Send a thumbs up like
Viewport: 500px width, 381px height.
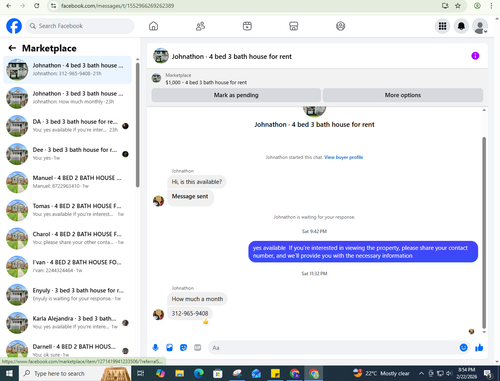pyautogui.click(x=479, y=348)
